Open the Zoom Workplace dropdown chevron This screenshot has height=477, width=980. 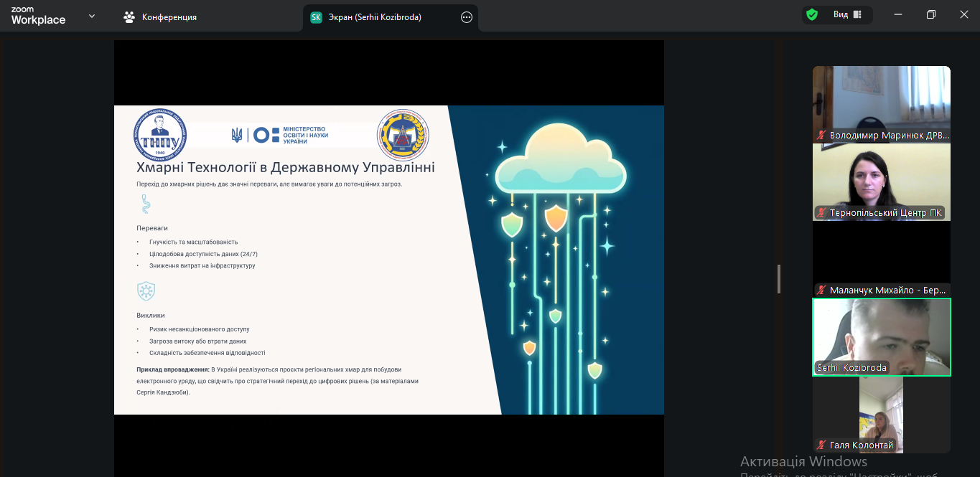point(92,16)
